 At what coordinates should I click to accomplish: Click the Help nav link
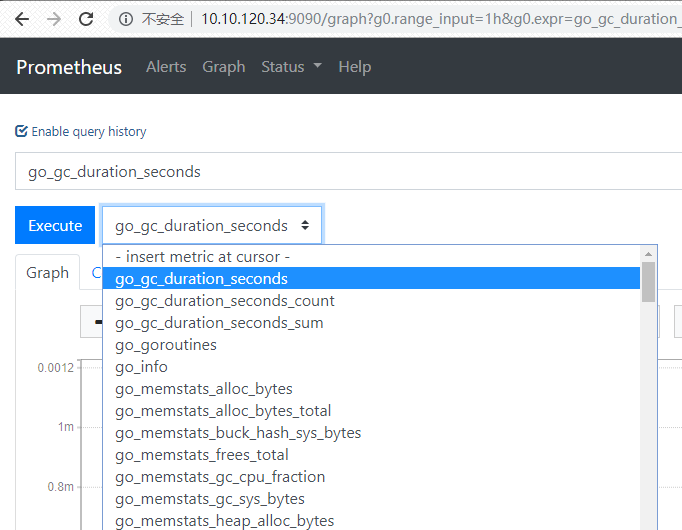[x=354, y=67]
